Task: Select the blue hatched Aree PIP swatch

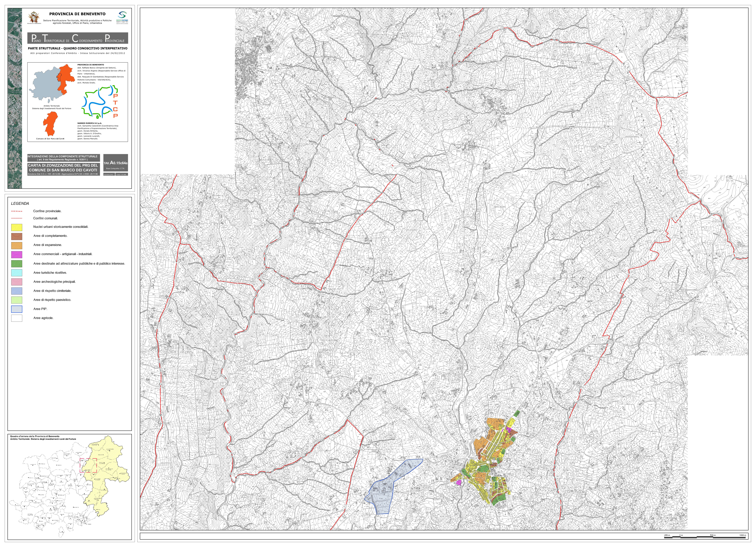Action: pyautogui.click(x=17, y=309)
